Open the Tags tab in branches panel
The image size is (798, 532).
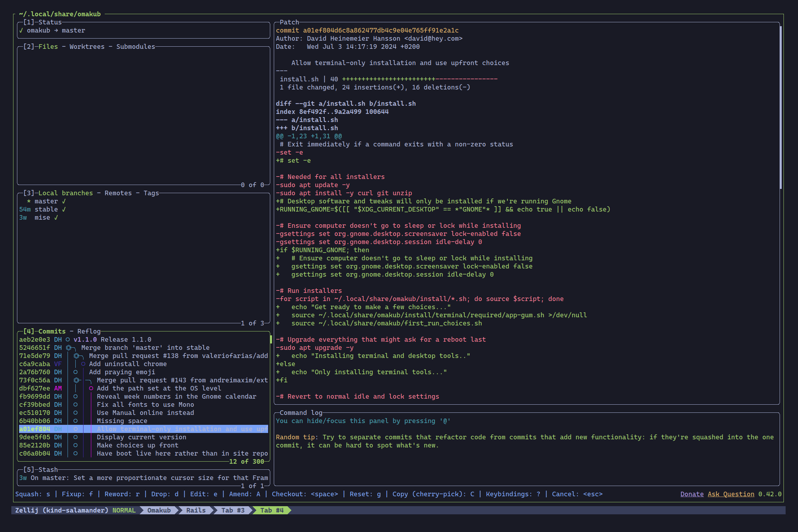pos(151,193)
